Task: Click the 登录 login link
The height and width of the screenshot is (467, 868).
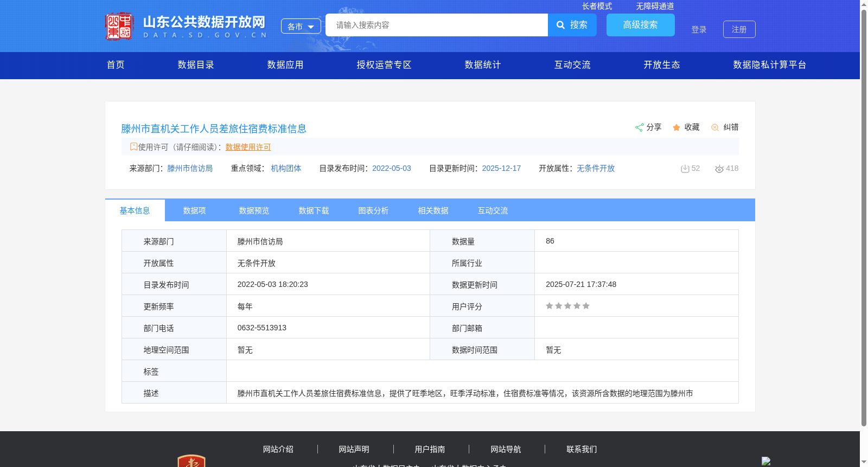Action: pyautogui.click(x=699, y=29)
